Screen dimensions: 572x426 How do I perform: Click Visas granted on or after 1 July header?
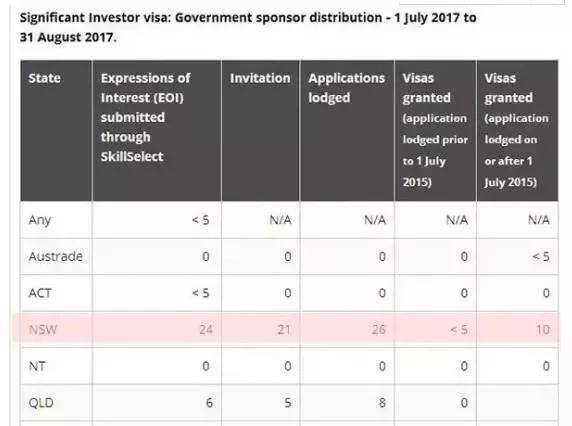(516, 130)
